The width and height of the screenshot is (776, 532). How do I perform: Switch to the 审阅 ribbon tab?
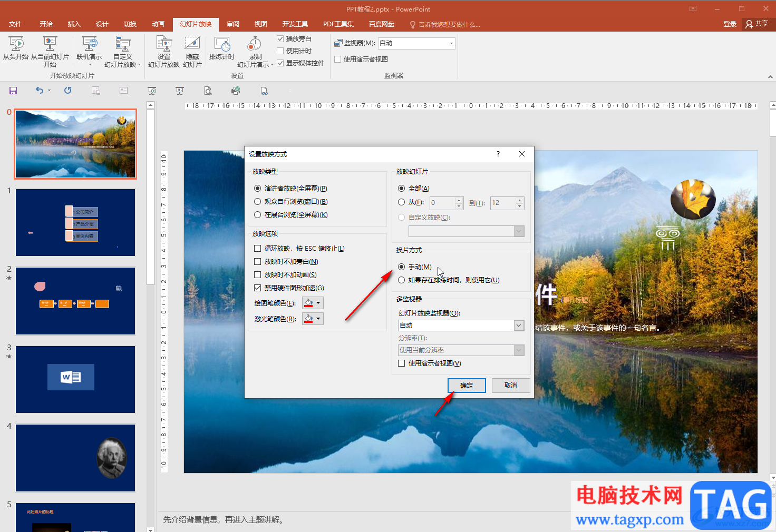click(233, 24)
